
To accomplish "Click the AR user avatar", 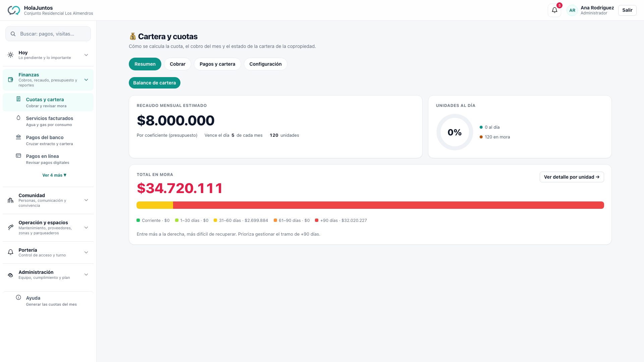I will [572, 10].
